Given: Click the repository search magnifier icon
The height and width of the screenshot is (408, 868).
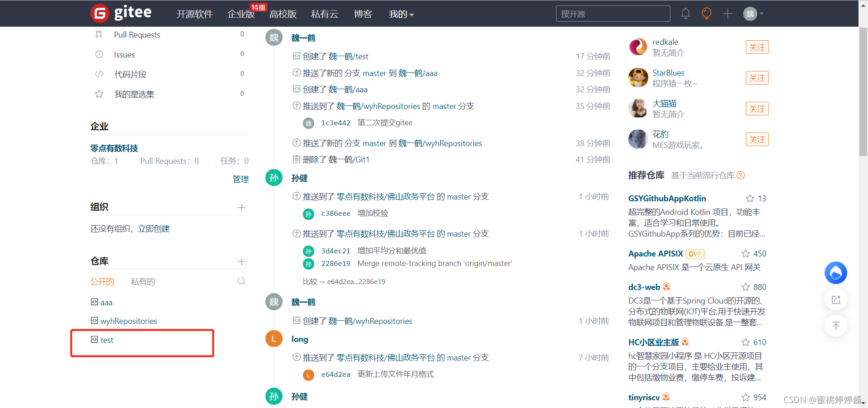Looking at the screenshot, I should click(x=241, y=281).
